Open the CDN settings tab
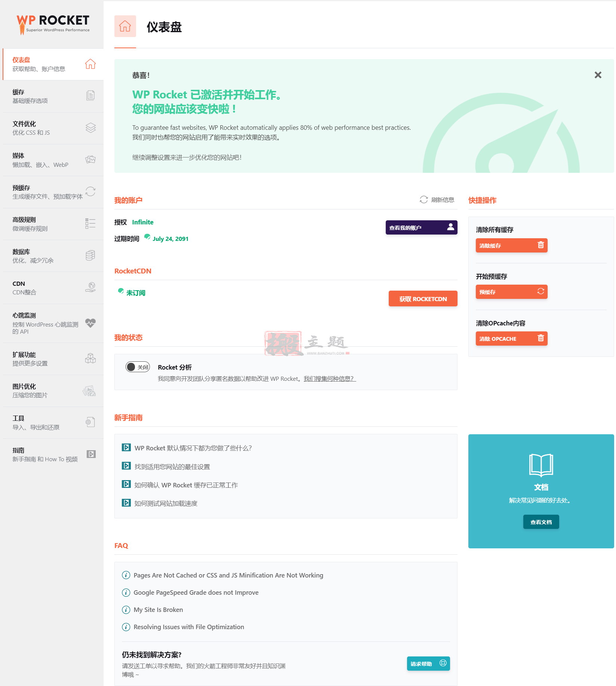Viewport: 616px width, 686px height. coord(53,288)
